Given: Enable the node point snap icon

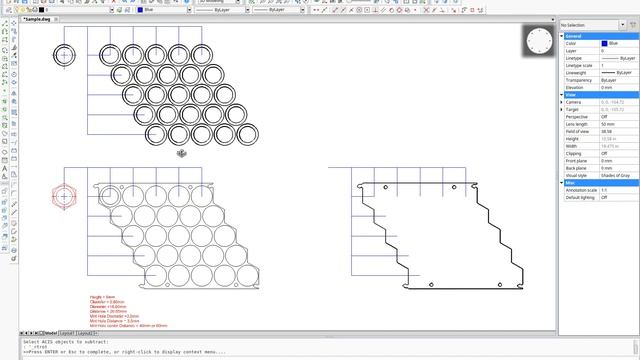Looking at the screenshot, I should click(x=415, y=10).
